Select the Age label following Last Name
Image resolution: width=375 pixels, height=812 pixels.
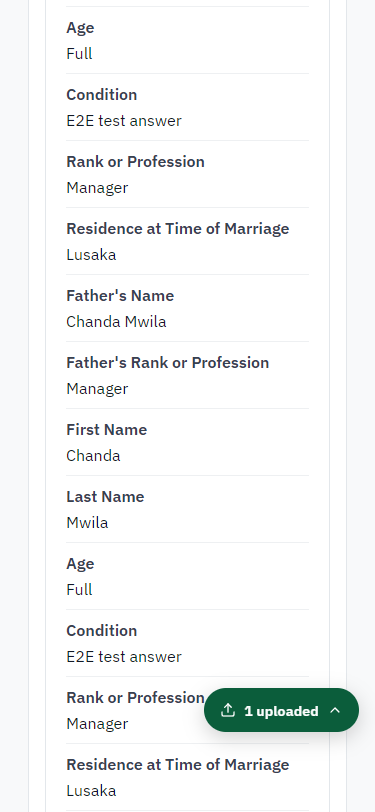point(80,563)
